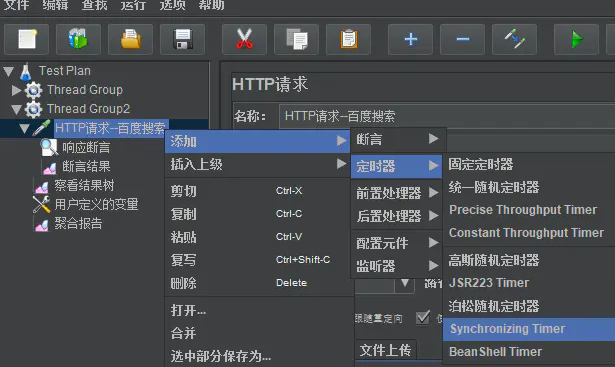Open the dropdown arrow beside 路径
The height and width of the screenshot is (367, 615).
pos(405,283)
